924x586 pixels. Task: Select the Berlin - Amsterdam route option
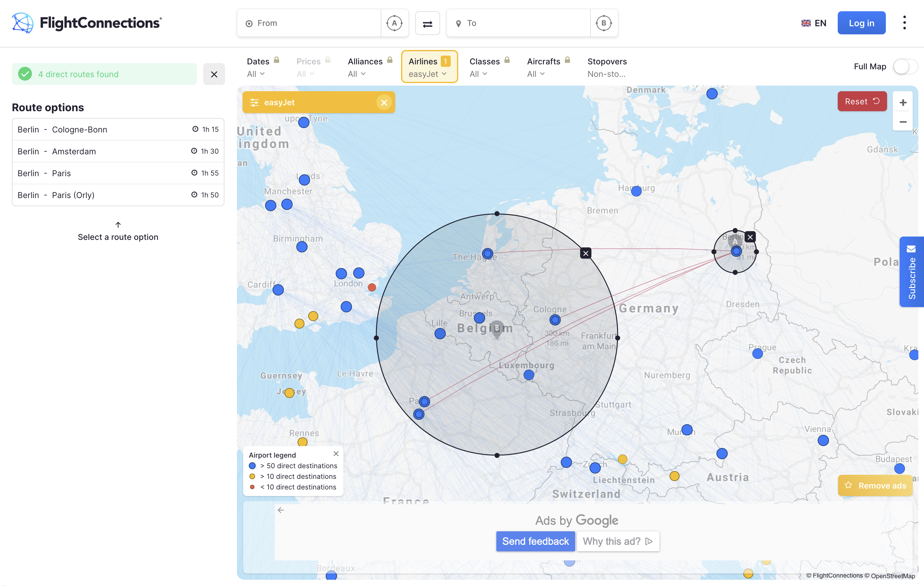(x=118, y=151)
